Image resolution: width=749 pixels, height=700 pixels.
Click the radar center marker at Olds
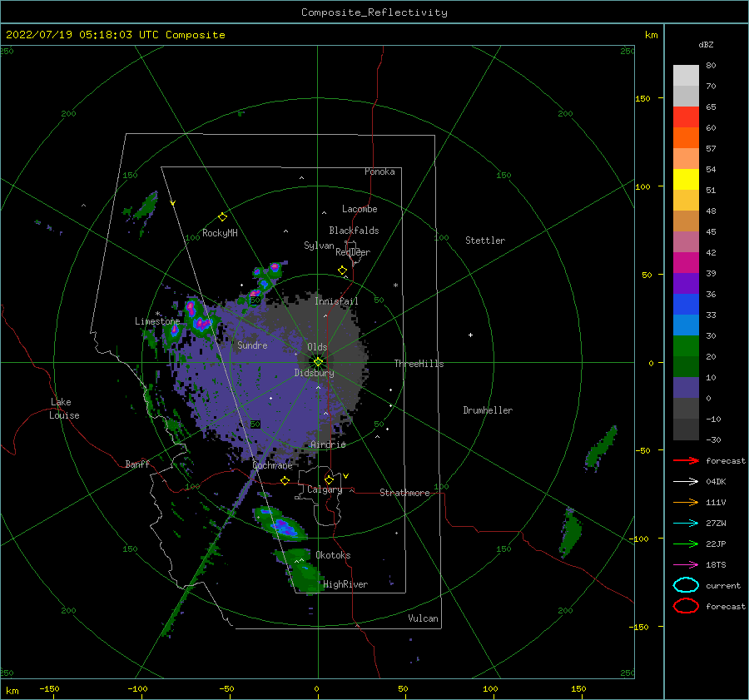pyautogui.click(x=318, y=362)
